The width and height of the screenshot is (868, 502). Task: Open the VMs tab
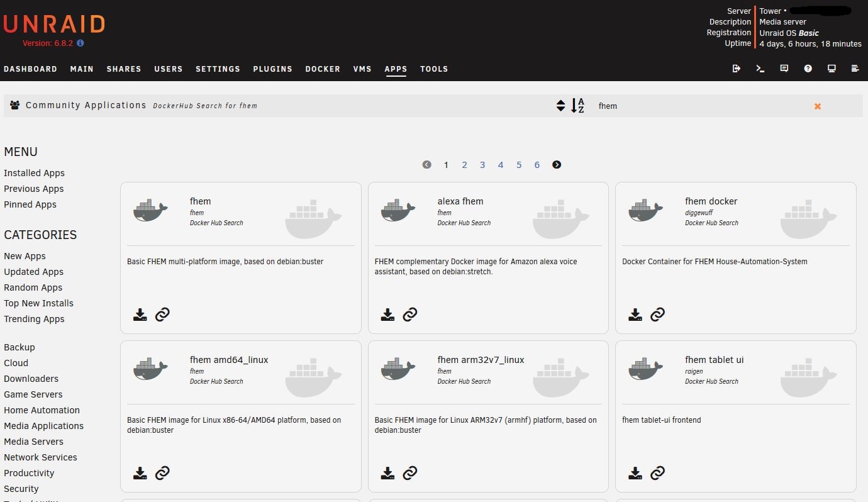click(x=362, y=69)
